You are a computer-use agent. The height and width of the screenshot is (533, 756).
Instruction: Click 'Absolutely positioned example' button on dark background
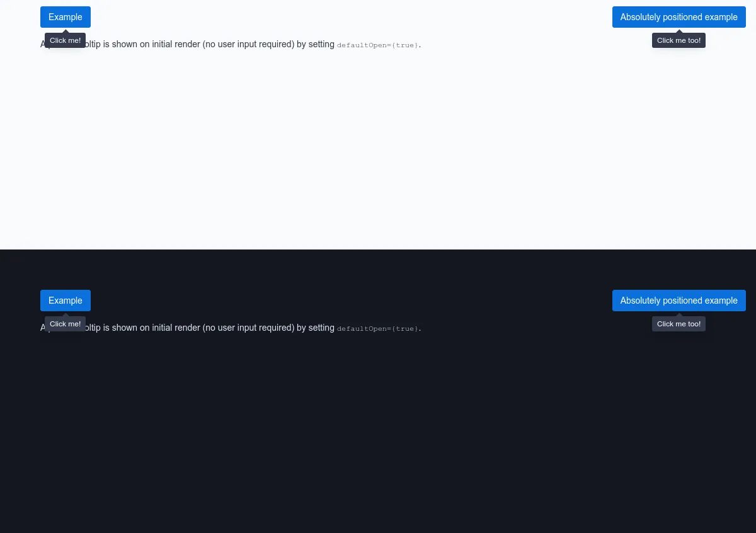point(679,301)
